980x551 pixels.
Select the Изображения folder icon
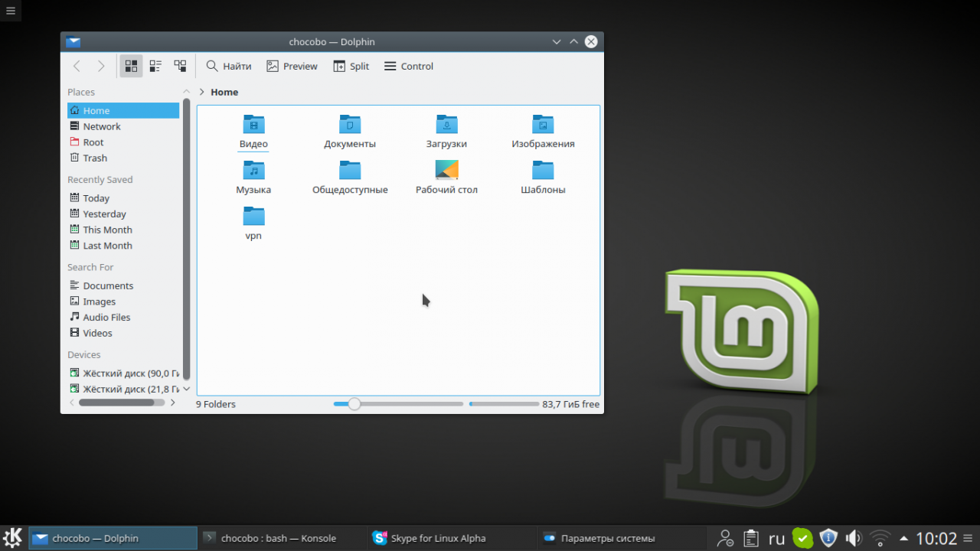click(x=543, y=124)
